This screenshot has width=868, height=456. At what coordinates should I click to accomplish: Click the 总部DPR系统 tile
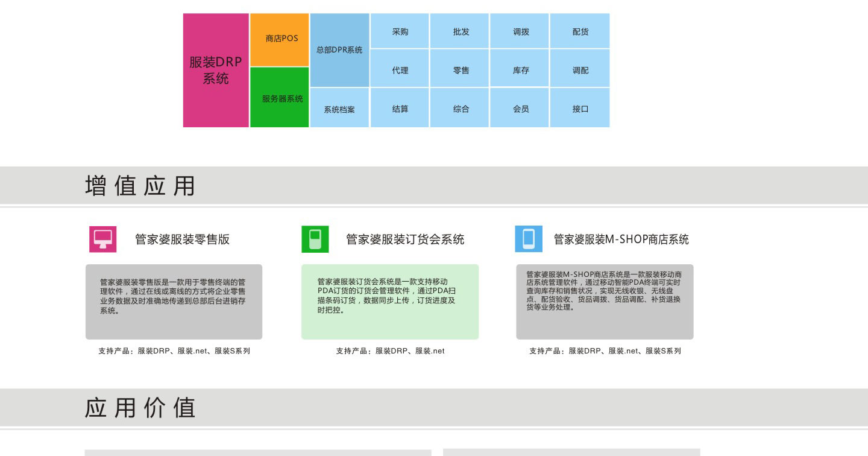(x=339, y=50)
